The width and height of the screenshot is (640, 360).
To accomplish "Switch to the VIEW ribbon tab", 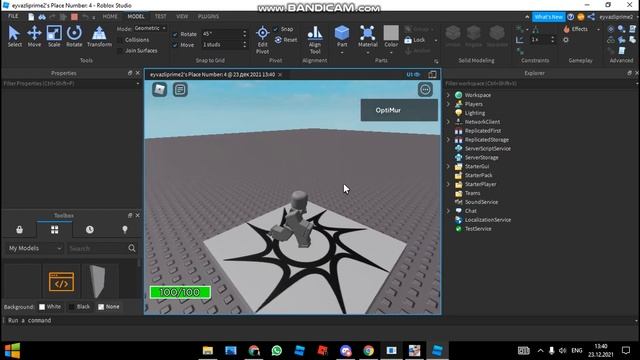I will tap(182, 16).
